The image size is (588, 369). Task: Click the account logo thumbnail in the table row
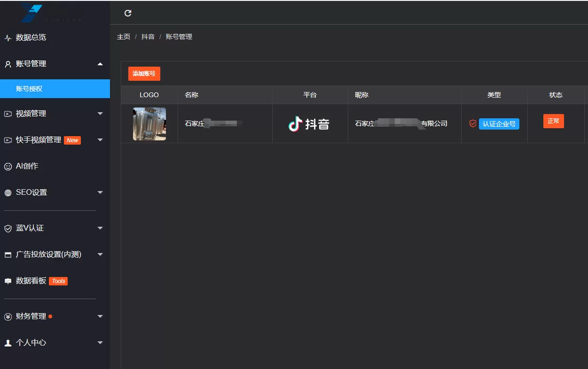[149, 123]
